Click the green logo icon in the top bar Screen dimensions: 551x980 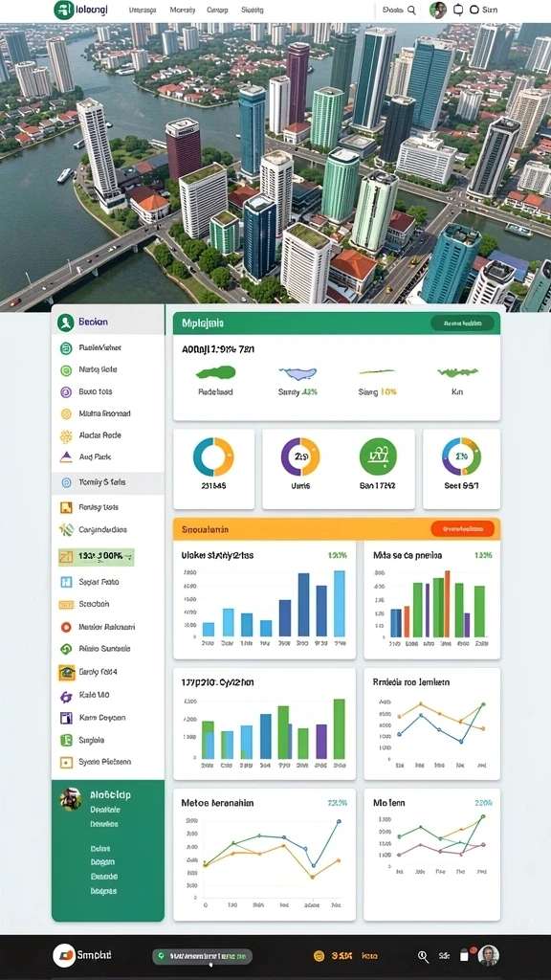pyautogui.click(x=64, y=10)
